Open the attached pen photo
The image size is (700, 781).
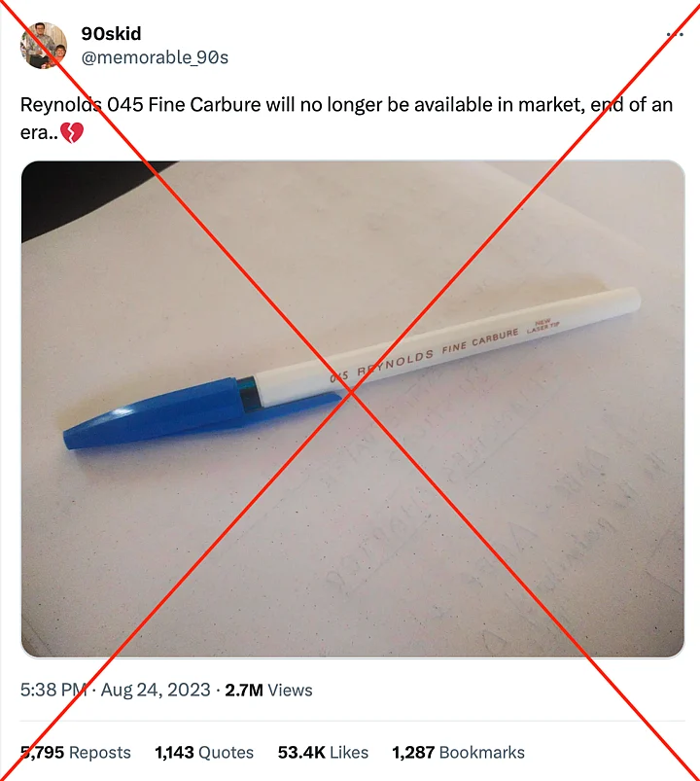click(x=353, y=408)
